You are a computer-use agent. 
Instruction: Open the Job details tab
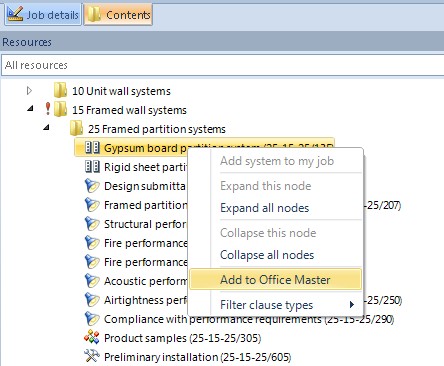pos(43,15)
